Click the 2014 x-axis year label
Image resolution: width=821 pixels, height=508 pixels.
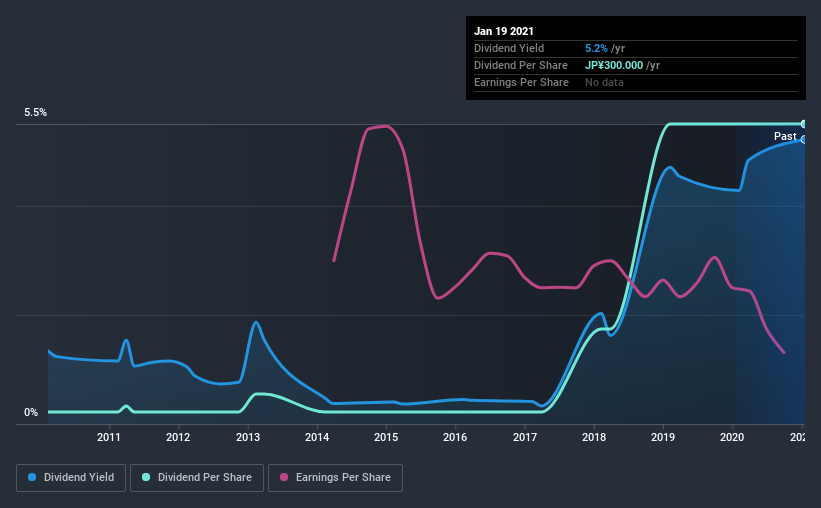[317, 437]
